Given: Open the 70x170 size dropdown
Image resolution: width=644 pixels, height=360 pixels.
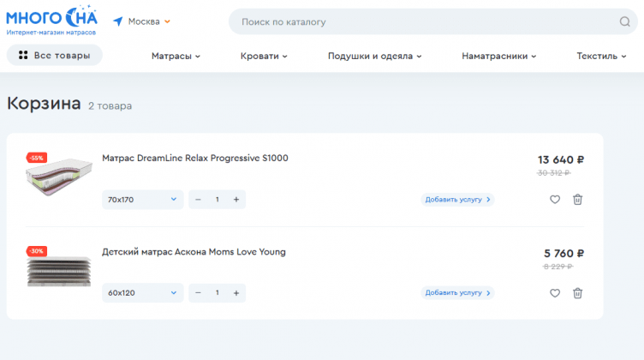Looking at the screenshot, I should [x=142, y=200].
